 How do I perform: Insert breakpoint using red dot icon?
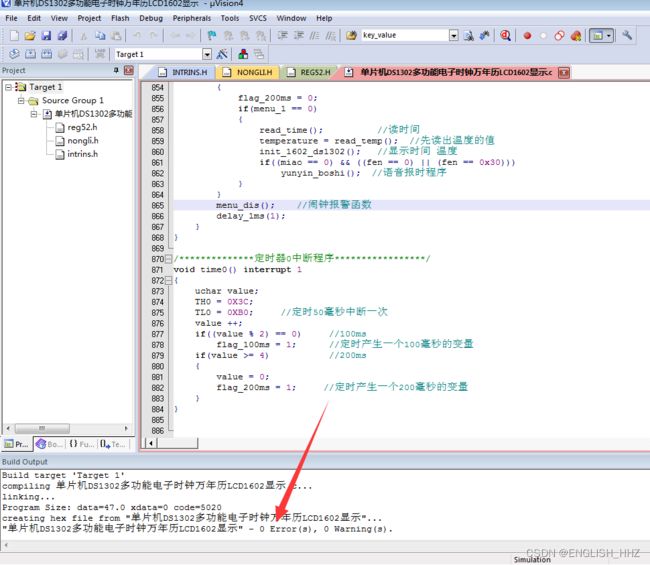(x=527, y=35)
